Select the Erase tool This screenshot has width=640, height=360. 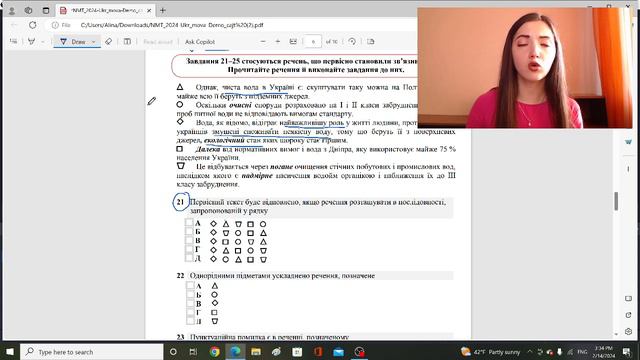point(108,42)
